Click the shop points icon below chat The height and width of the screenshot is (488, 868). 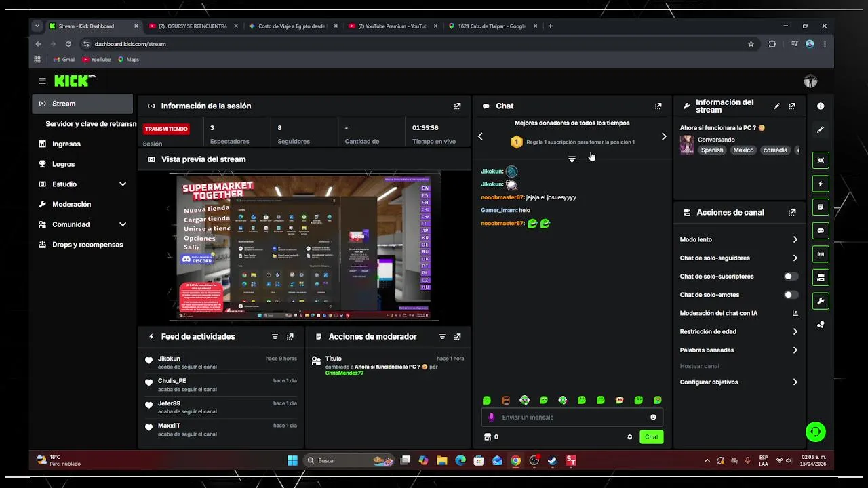487,437
